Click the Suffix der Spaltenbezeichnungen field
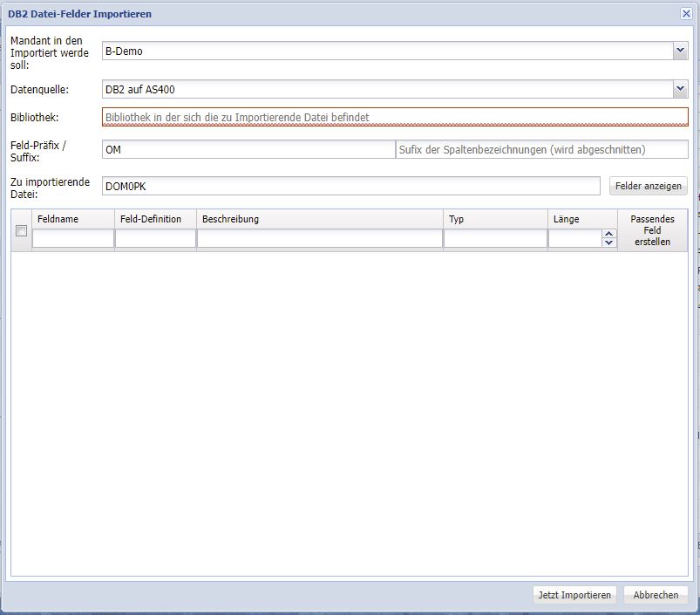The image size is (700, 615). click(541, 150)
